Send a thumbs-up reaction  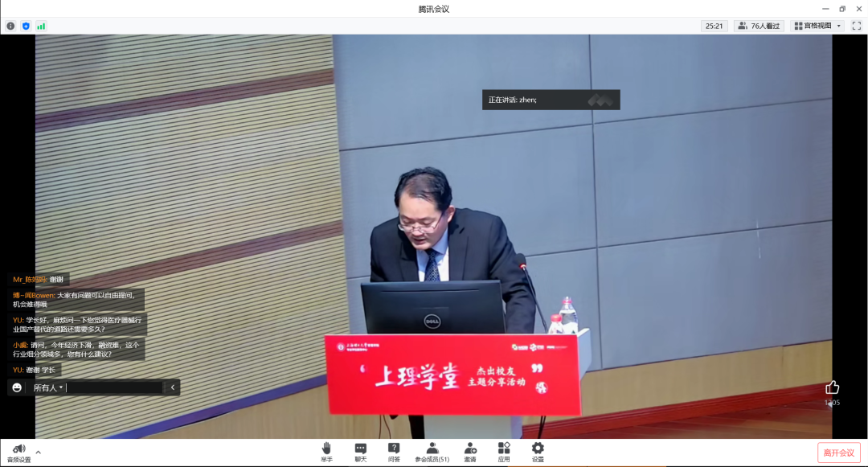tap(832, 388)
